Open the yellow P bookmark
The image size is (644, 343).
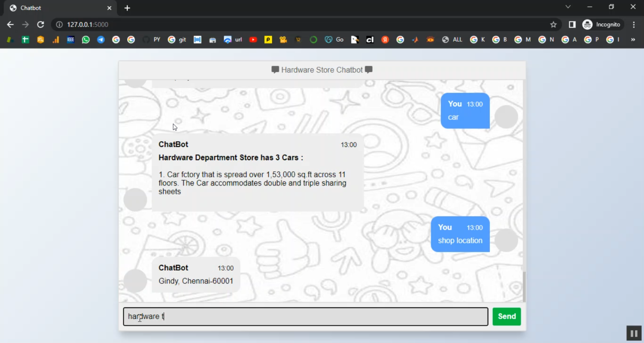pyautogui.click(x=268, y=39)
